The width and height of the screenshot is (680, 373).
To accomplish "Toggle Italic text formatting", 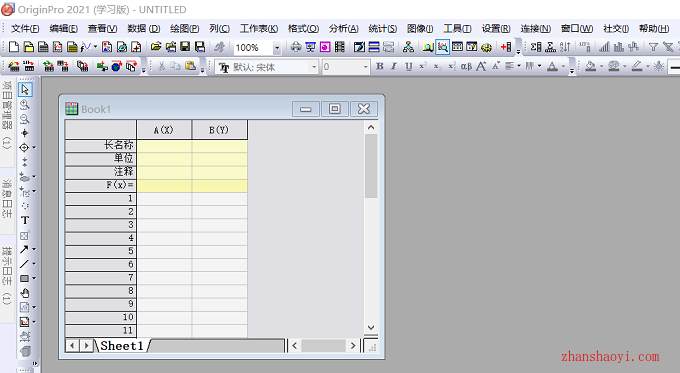I will [394, 66].
